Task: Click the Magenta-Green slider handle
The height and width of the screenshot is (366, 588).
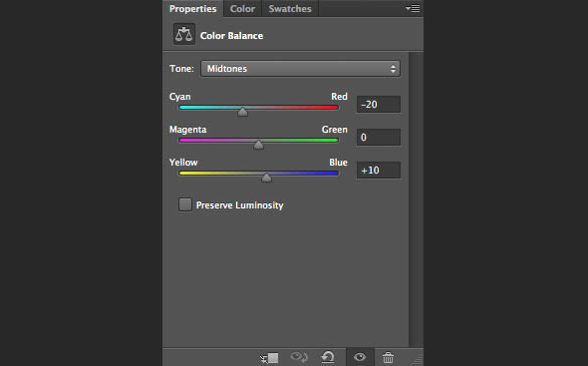Action: tap(258, 145)
